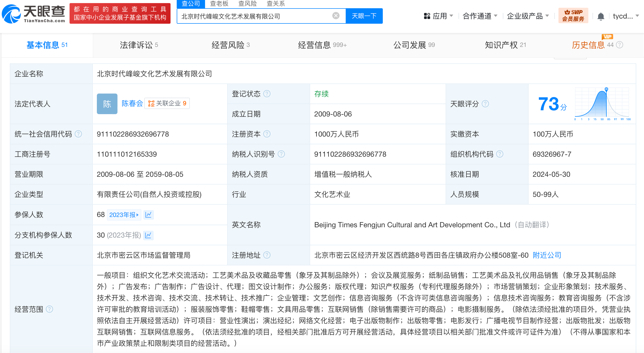The height and width of the screenshot is (353, 644).
Task: Click the 陈 avatar for the legal representative
Action: pos(107,104)
